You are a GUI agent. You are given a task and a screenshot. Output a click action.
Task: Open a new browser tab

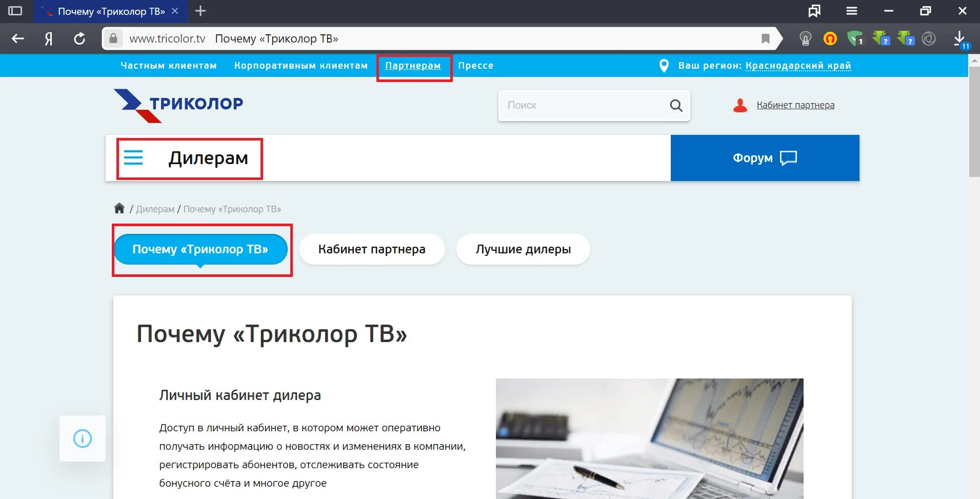coord(201,11)
